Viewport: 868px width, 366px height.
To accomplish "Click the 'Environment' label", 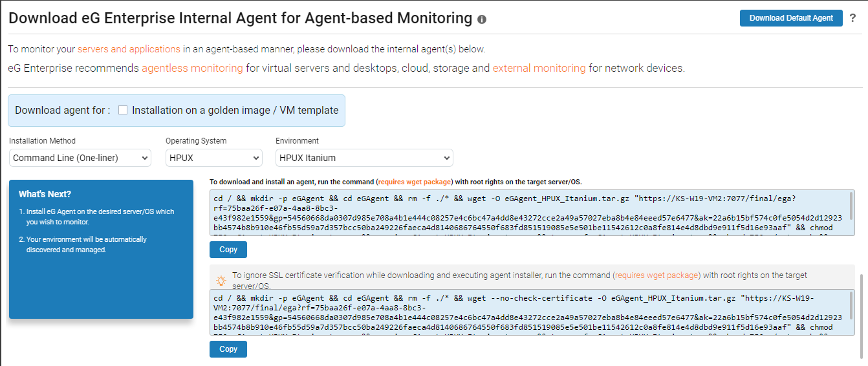I will [x=297, y=141].
